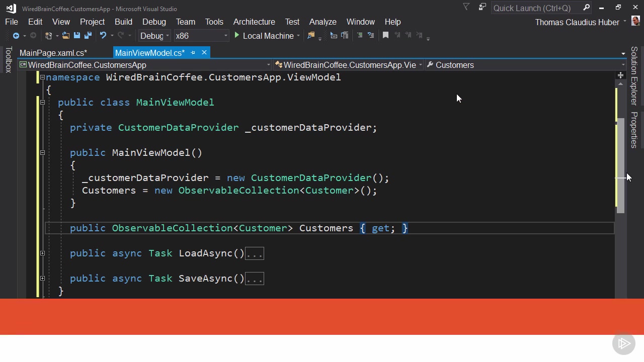Collapse the MainViewModel class outline
Screen dimensions: 644x362
click(x=43, y=103)
